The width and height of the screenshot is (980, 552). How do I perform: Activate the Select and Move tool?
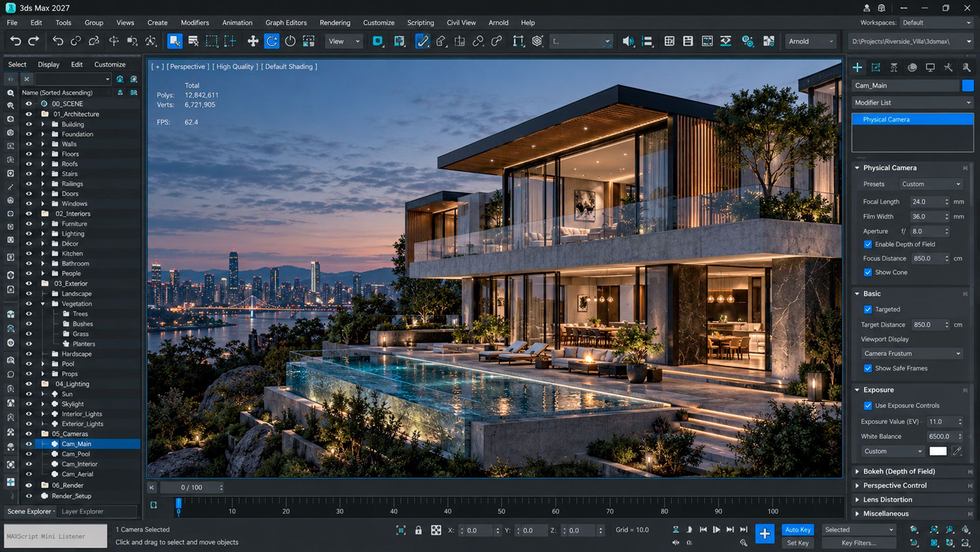(253, 41)
